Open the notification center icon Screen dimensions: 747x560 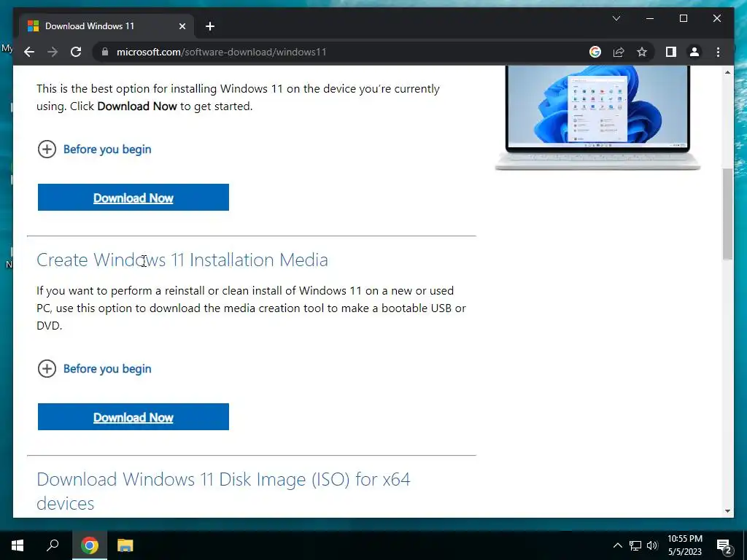click(x=724, y=545)
